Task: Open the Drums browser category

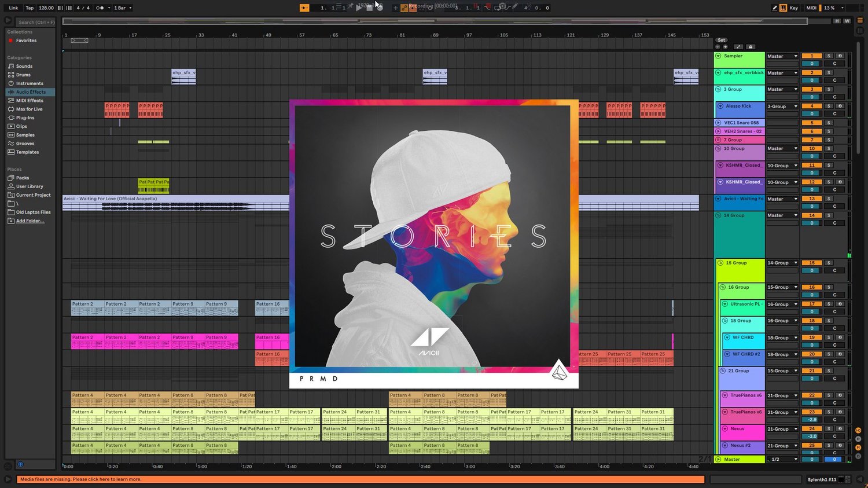Action: (x=23, y=75)
